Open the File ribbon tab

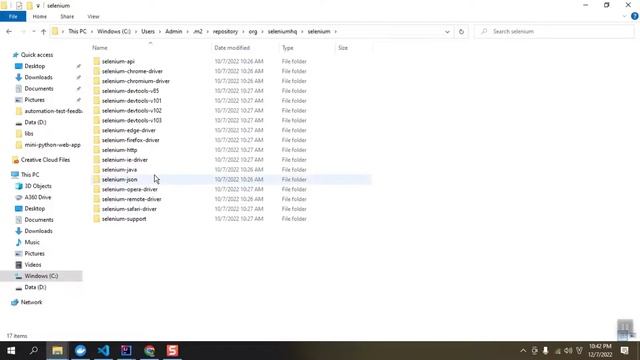pyautogui.click(x=13, y=17)
